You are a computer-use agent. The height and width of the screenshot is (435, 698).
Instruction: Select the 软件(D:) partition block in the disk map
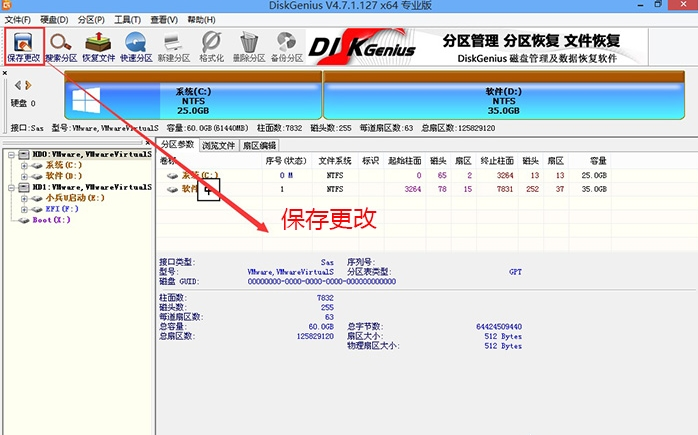(502, 99)
